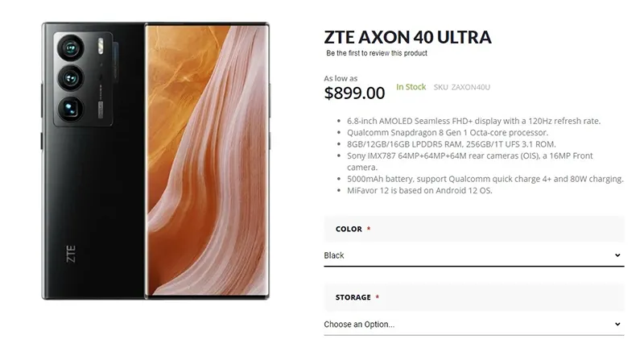Click the STORAGE field label
The width and height of the screenshot is (644, 348).
pyautogui.click(x=353, y=297)
